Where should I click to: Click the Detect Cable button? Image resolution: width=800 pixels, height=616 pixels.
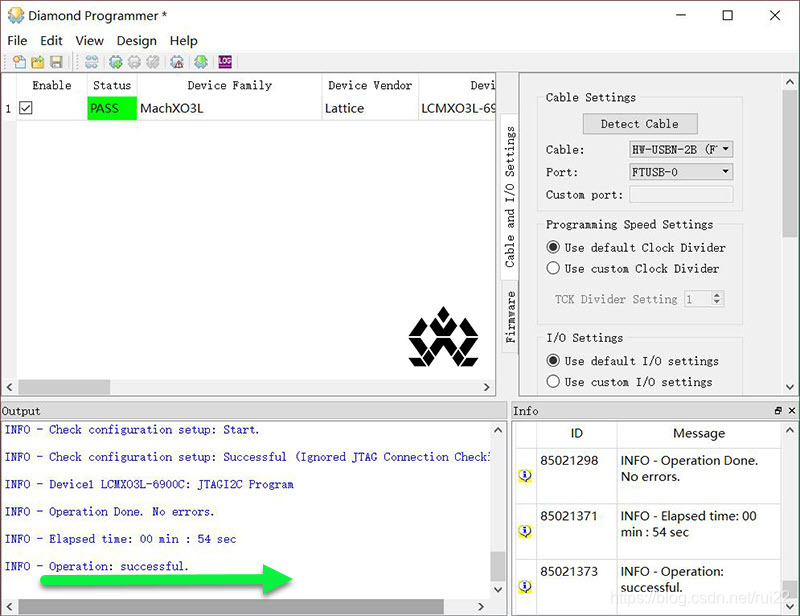(x=640, y=124)
